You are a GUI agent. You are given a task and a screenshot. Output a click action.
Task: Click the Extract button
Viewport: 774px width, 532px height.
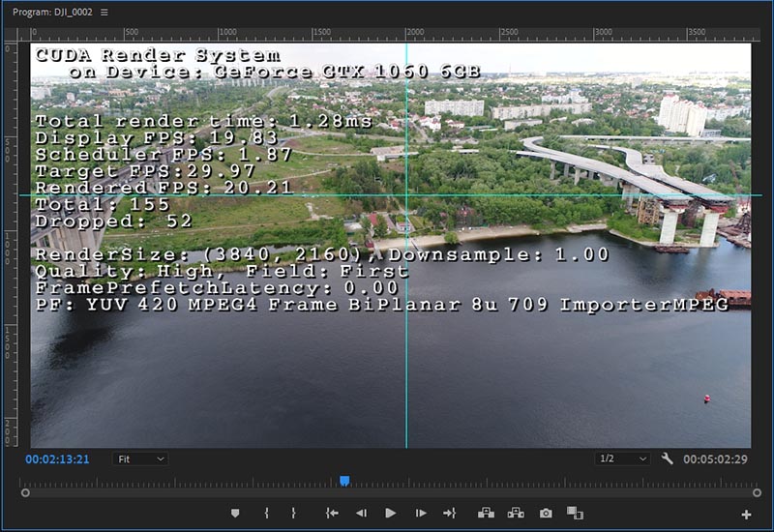coord(516,514)
